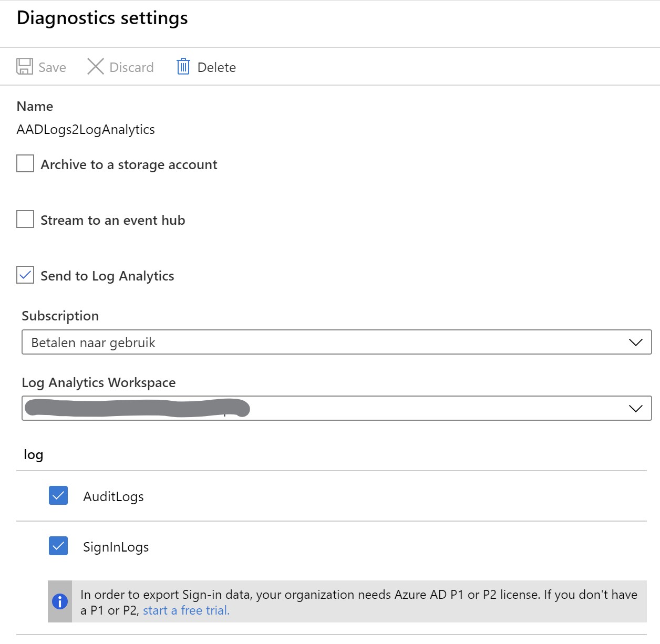Click the Discard text label
The height and width of the screenshot is (644, 660).
tap(131, 67)
